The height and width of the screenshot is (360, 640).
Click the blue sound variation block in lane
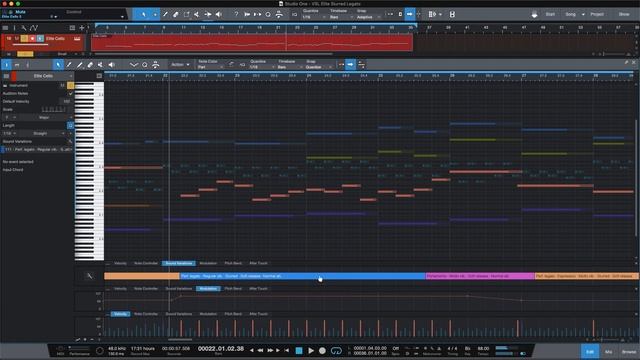tap(302, 276)
